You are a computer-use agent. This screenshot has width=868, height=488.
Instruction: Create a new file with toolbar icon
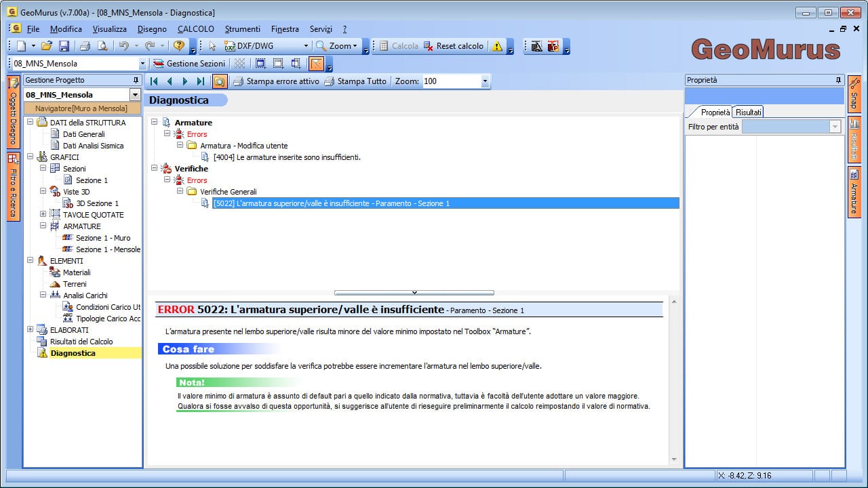[x=21, y=46]
